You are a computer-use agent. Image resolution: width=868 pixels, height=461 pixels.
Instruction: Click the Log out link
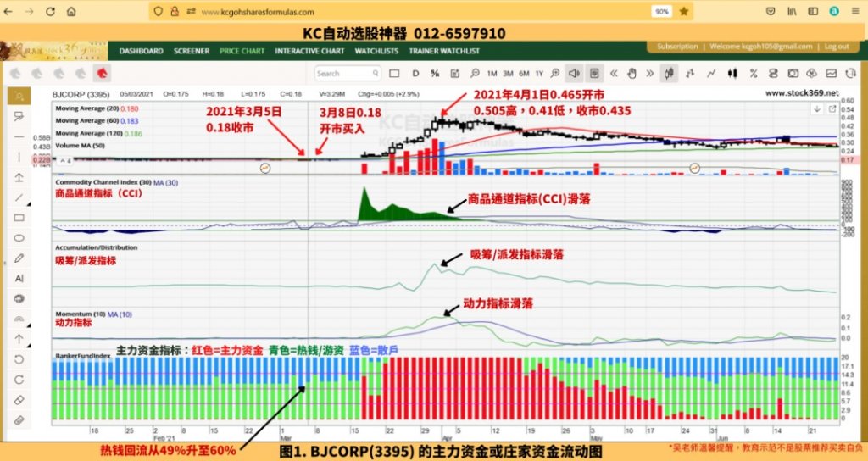(837, 47)
